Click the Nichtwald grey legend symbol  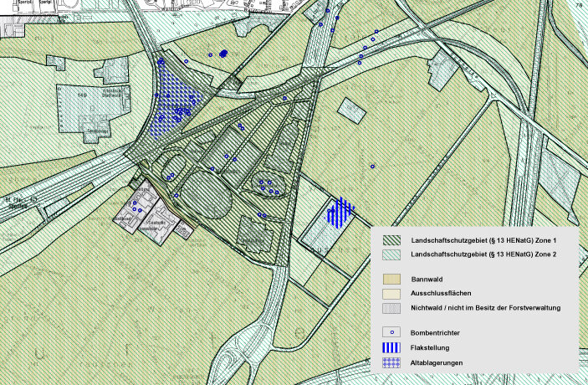[388, 307]
